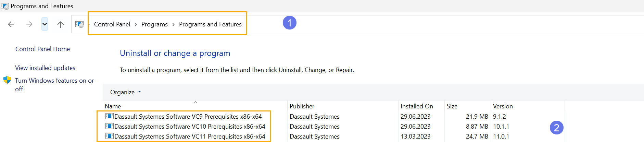Navigate to Control Panel breadcrumb
This screenshot has width=644, height=142.
pyautogui.click(x=112, y=24)
